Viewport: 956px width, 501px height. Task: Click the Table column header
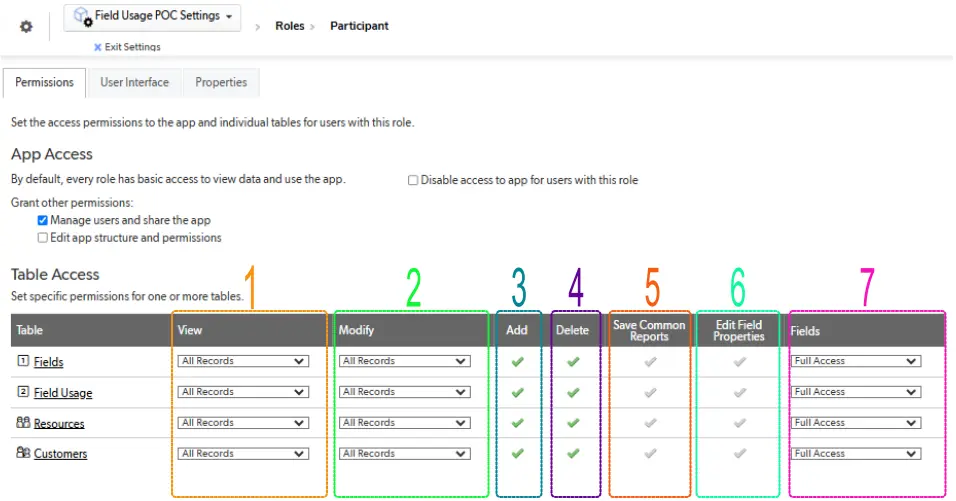click(x=29, y=330)
